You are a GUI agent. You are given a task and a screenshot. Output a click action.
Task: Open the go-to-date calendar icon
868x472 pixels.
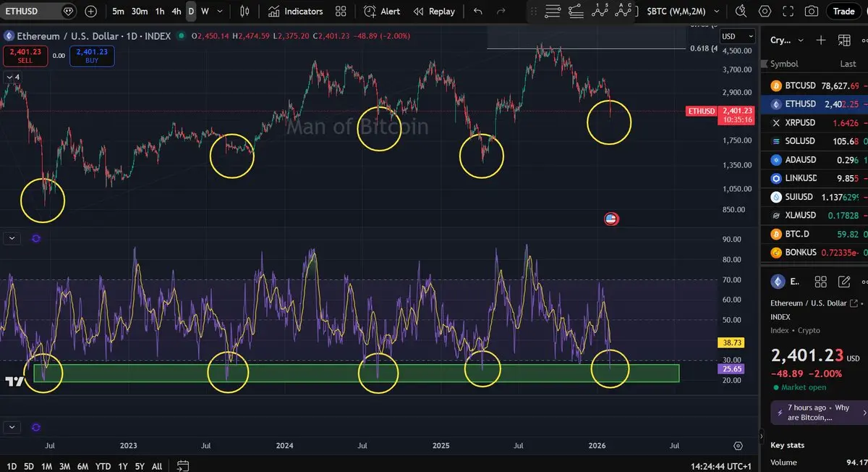click(x=183, y=465)
